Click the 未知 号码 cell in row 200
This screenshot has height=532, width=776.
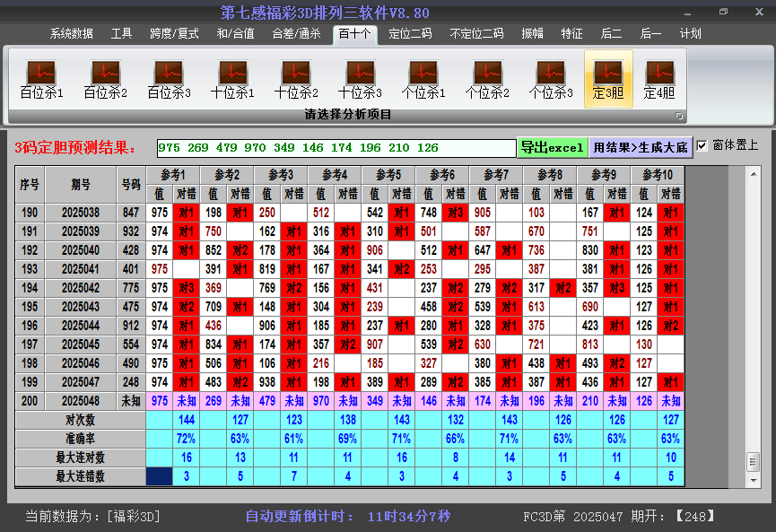tap(131, 401)
